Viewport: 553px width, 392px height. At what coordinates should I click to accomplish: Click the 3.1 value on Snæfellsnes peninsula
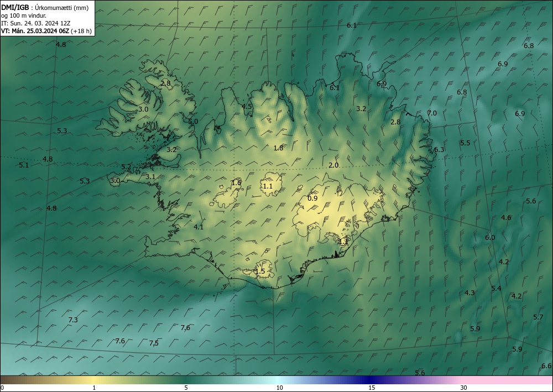pyautogui.click(x=150, y=176)
